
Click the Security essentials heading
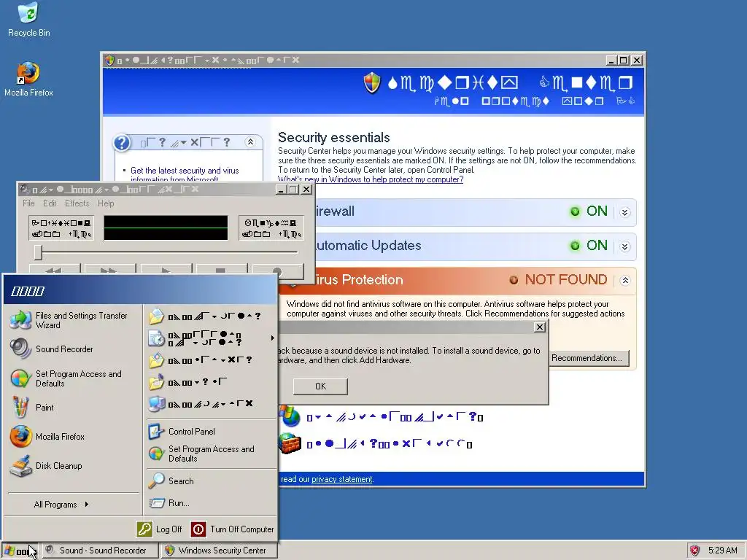[x=334, y=138]
